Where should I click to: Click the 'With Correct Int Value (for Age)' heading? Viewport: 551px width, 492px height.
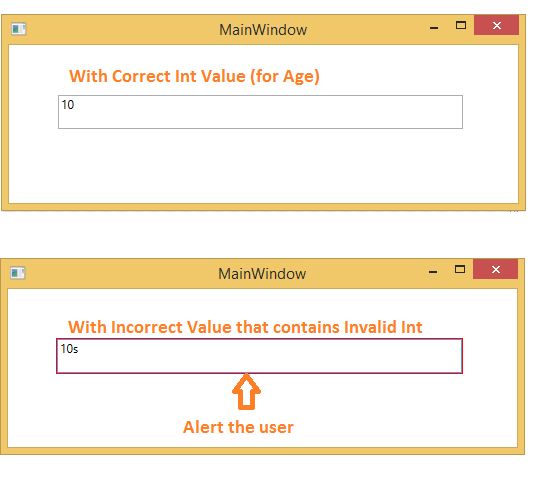194,76
